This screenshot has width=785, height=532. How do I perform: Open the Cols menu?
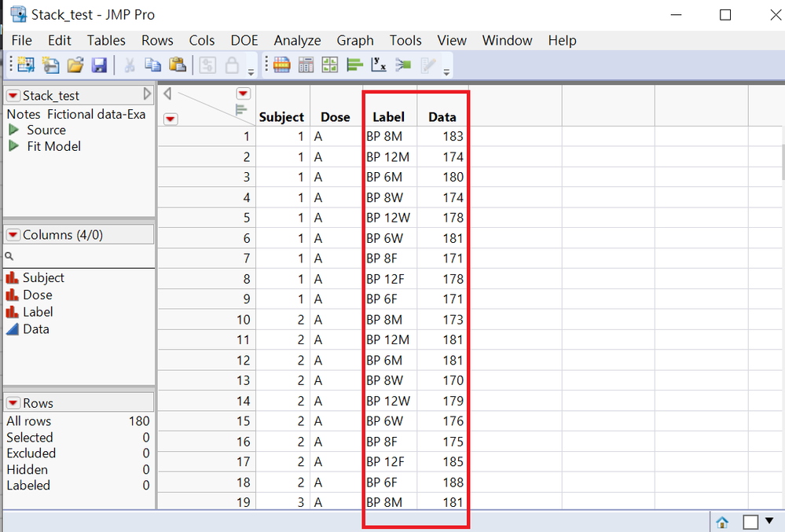202,40
